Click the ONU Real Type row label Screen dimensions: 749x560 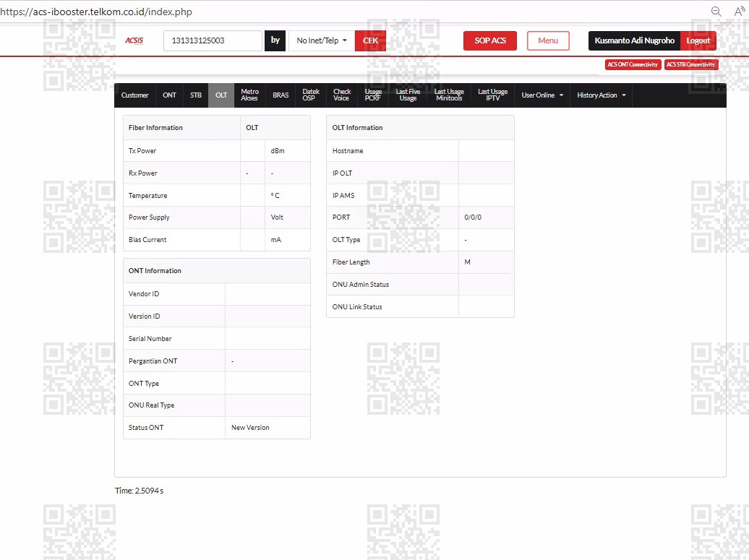151,405
